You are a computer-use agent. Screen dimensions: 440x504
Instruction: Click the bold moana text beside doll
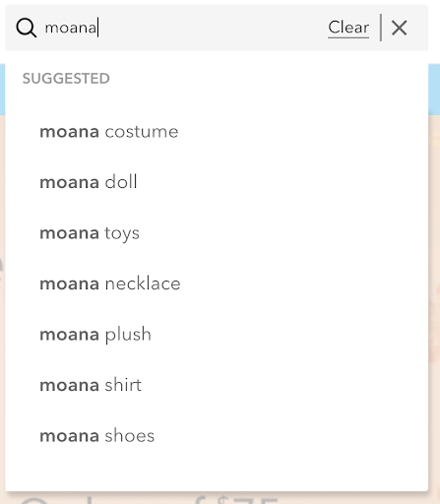click(x=69, y=182)
